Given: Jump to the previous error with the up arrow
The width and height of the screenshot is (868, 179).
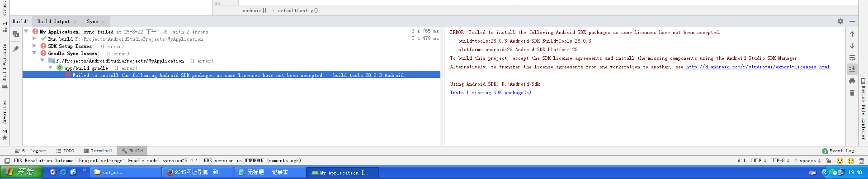Looking at the screenshot, I should point(852,34).
